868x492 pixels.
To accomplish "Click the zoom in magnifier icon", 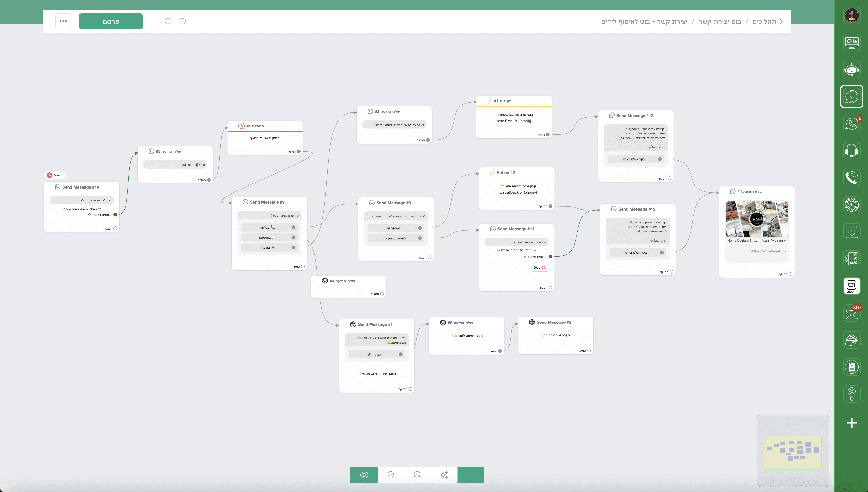I will tap(391, 475).
